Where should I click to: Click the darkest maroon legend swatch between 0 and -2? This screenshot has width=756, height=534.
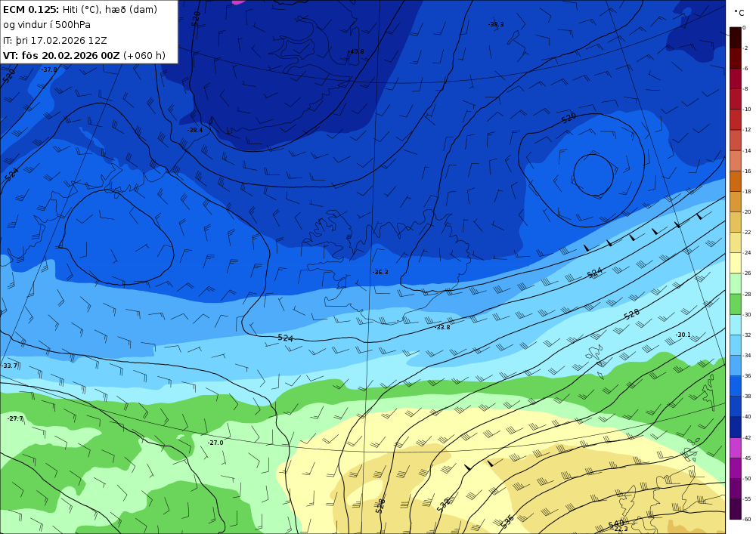point(736,37)
